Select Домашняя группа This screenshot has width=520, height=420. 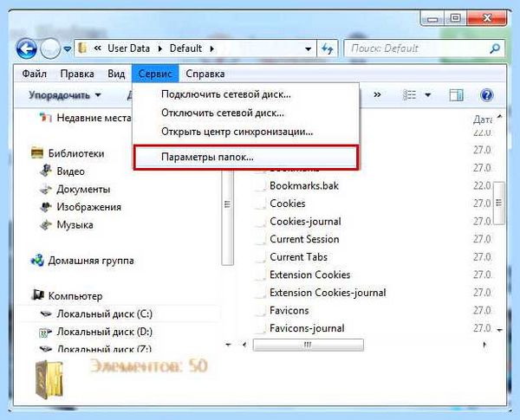click(x=91, y=261)
